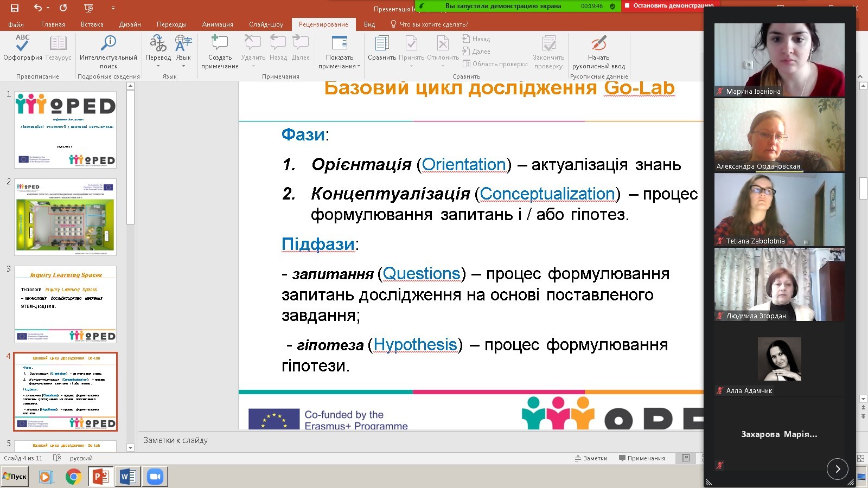
Task: Switch to normal view in status bar
Action: click(x=686, y=458)
